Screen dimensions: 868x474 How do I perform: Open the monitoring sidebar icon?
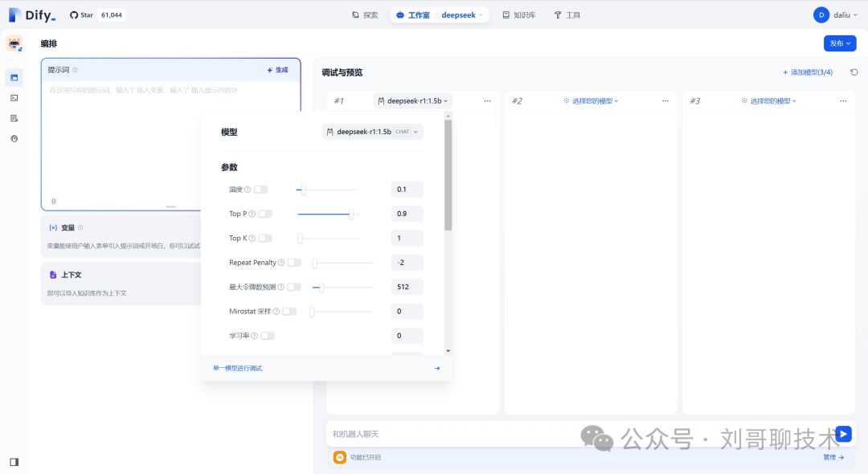[14, 139]
